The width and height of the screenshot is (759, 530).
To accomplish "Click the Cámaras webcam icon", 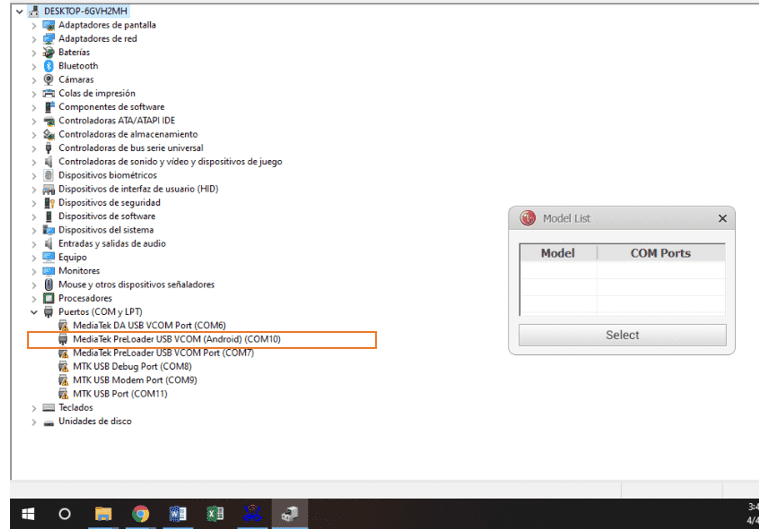I will pos(48,79).
